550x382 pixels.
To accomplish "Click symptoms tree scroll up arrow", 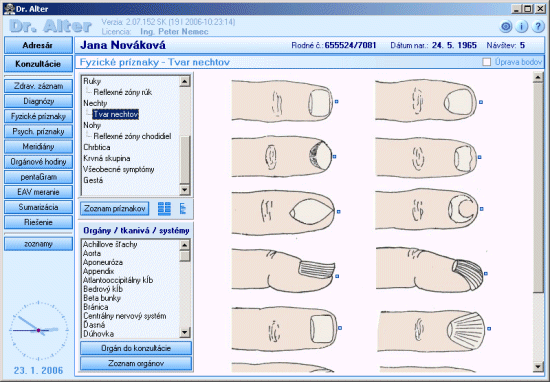I will (185, 81).
